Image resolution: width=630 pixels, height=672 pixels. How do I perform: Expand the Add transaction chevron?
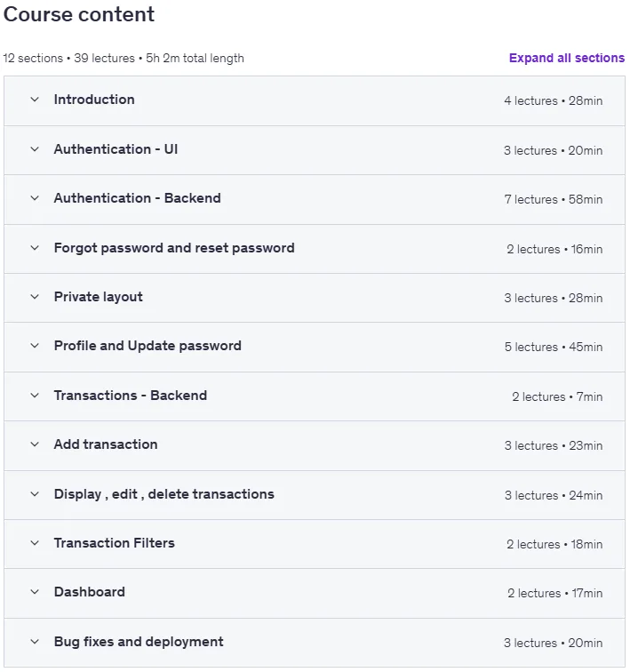(x=35, y=444)
